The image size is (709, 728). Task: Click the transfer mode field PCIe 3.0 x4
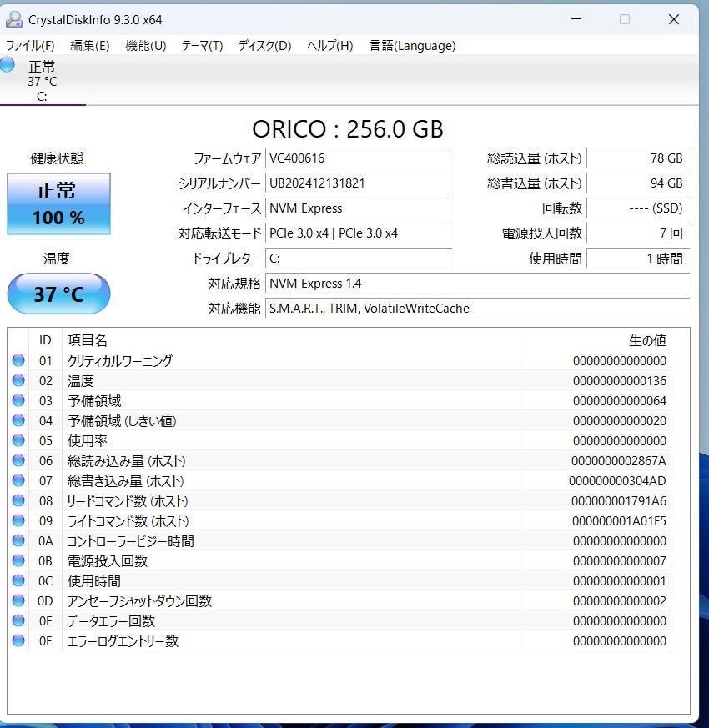pyautogui.click(x=359, y=233)
